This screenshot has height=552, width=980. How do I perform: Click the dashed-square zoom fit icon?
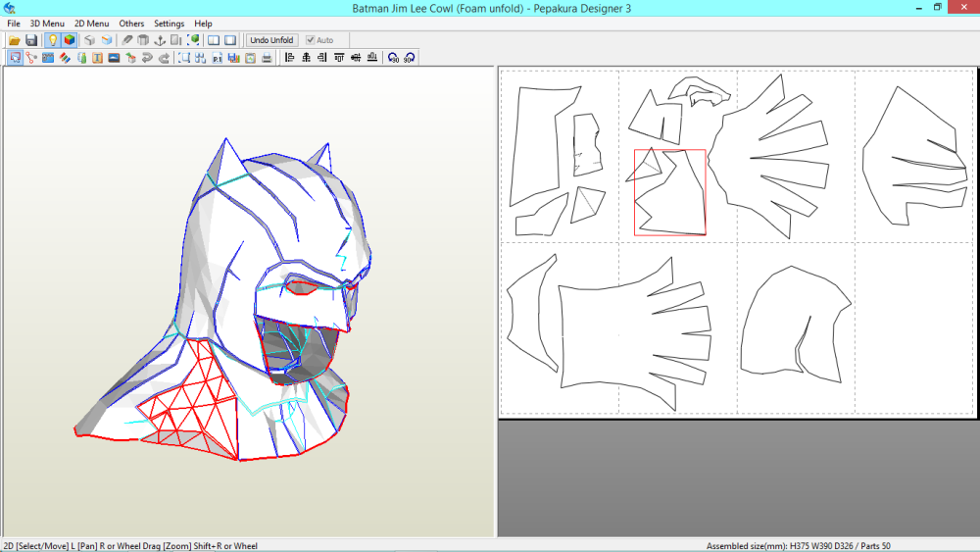tap(184, 58)
